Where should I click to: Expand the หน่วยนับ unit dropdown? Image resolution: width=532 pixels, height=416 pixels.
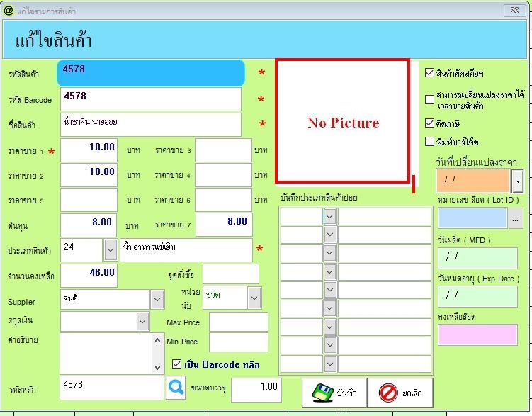[x=254, y=298]
